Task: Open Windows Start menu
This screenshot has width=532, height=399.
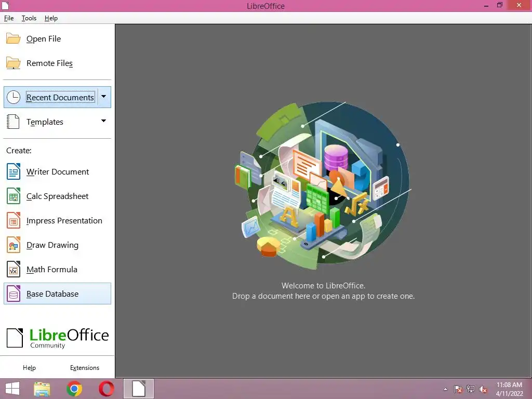Action: [x=12, y=389]
